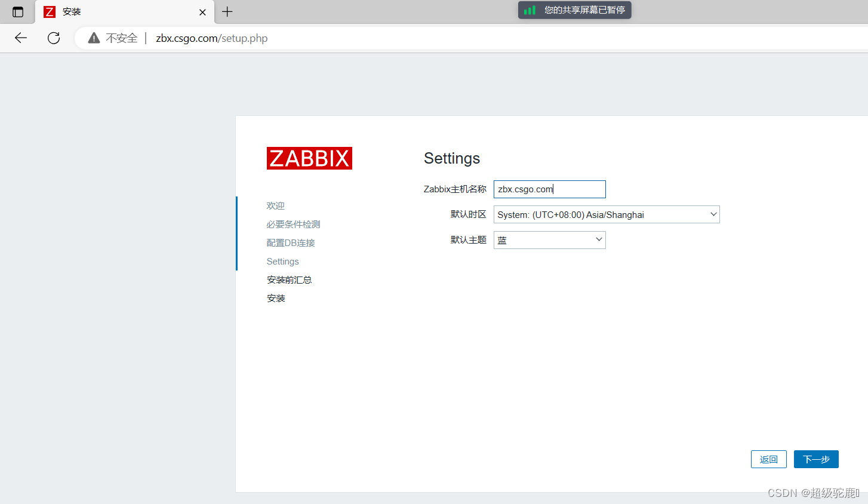Click the ZABBIX logo
This screenshot has width=868, height=504.
pyautogui.click(x=309, y=158)
